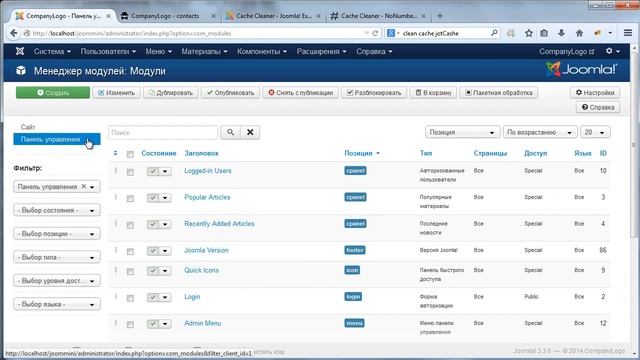This screenshot has width=640, height=360.
Task: Go back with the browser back arrow
Action: pos(13,33)
